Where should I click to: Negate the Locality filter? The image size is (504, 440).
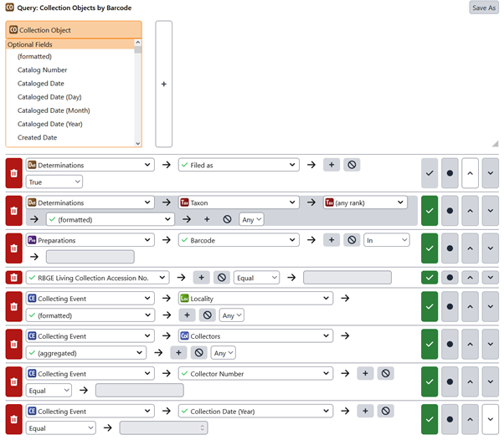pyautogui.click(x=208, y=315)
